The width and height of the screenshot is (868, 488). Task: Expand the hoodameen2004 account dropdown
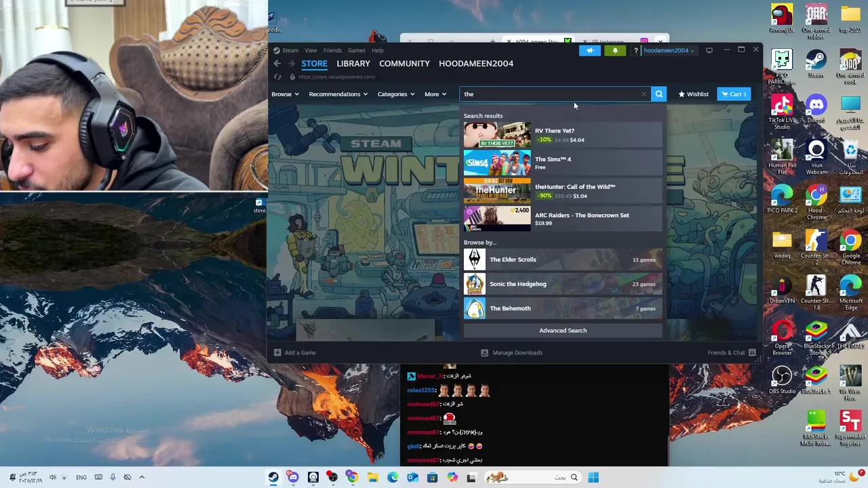click(x=669, y=50)
